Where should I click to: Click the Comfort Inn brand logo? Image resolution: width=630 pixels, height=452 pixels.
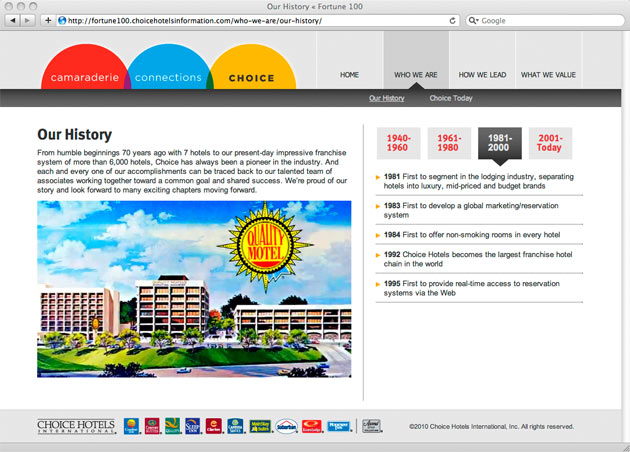pyautogui.click(x=131, y=426)
